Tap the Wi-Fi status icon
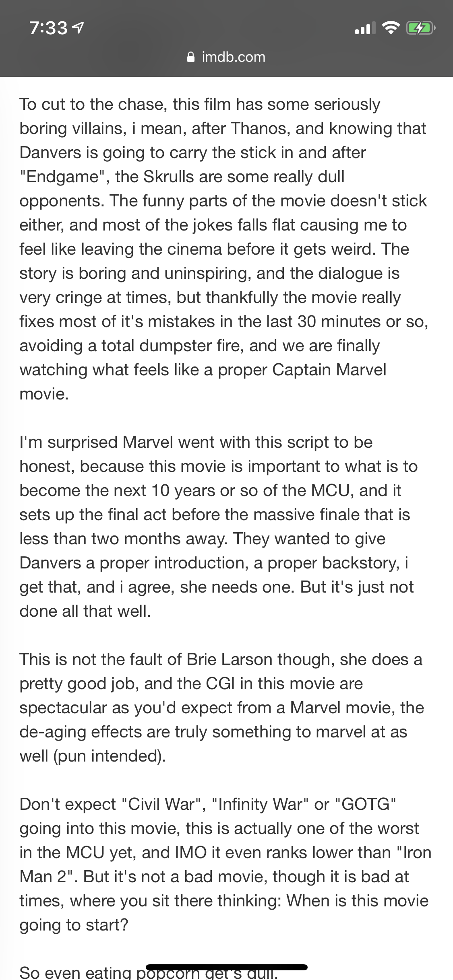 (390, 28)
